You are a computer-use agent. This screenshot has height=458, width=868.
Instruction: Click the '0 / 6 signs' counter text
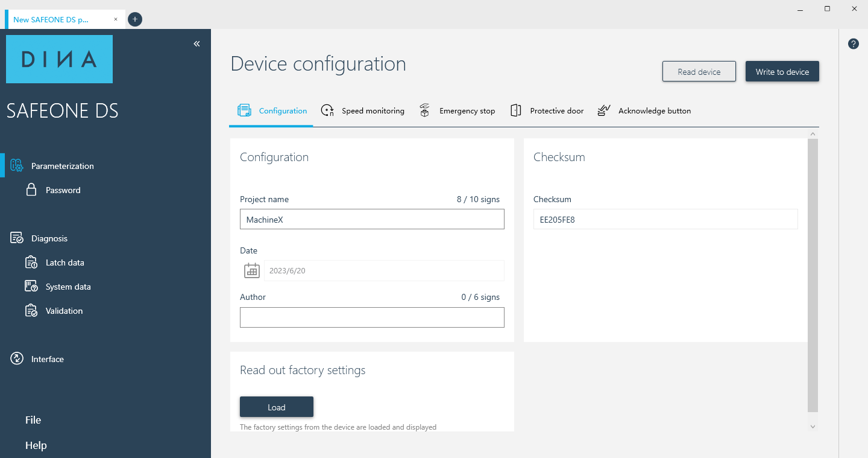(480, 297)
